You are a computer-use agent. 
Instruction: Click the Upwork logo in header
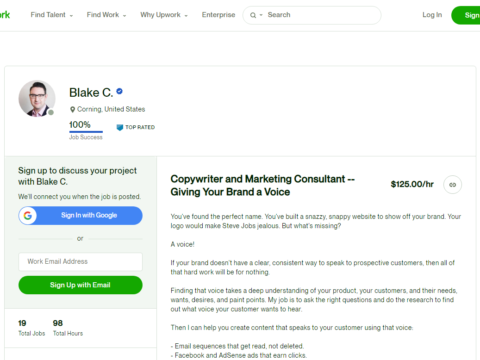pyautogui.click(x=5, y=15)
